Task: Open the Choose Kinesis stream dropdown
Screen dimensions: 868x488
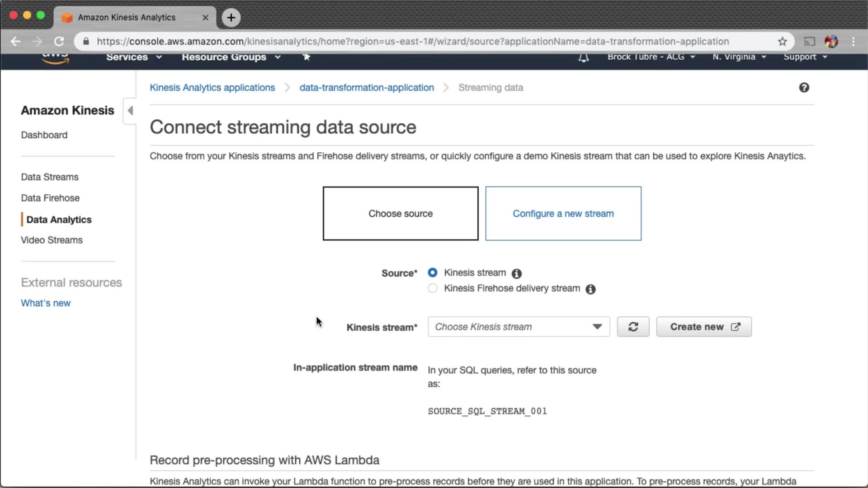Action: [x=519, y=327]
